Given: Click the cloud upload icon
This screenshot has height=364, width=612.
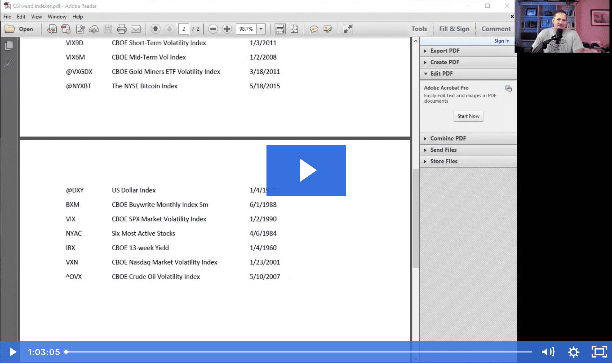Looking at the screenshot, I should pos(94,29).
